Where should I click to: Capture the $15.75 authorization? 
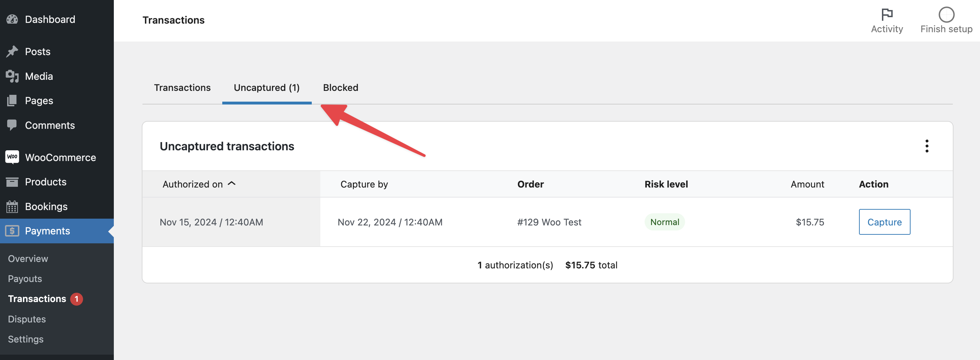point(884,222)
